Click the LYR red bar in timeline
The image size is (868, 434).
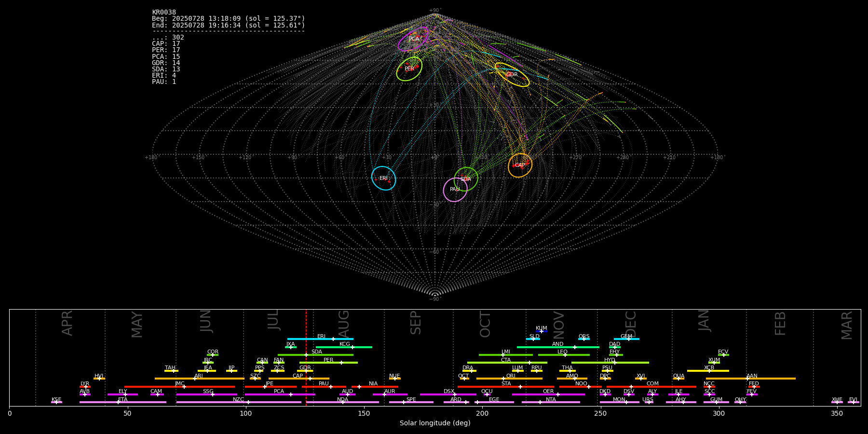pyautogui.click(x=85, y=387)
